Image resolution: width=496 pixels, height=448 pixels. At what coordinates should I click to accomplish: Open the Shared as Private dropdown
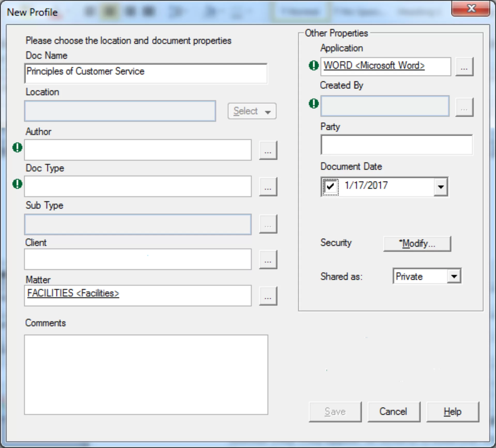point(427,276)
